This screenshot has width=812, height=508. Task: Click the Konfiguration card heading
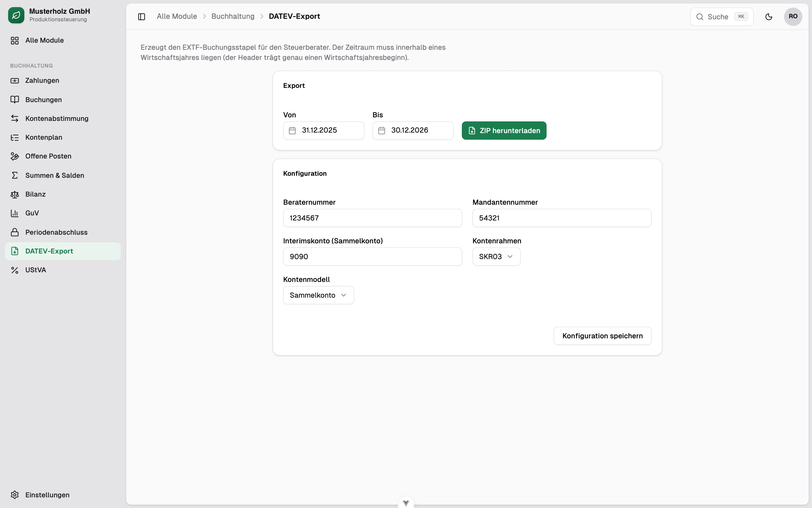[x=305, y=174]
